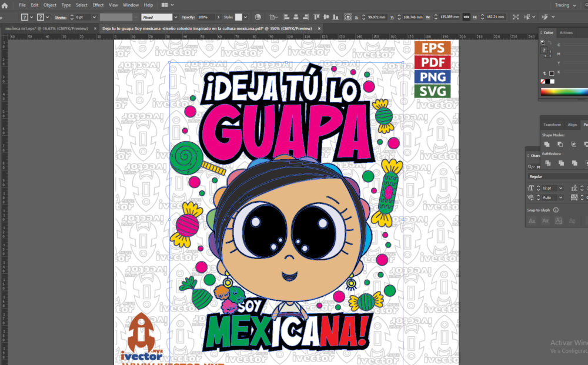Click the Opacity label link
This screenshot has width=588, height=365.
click(x=188, y=17)
